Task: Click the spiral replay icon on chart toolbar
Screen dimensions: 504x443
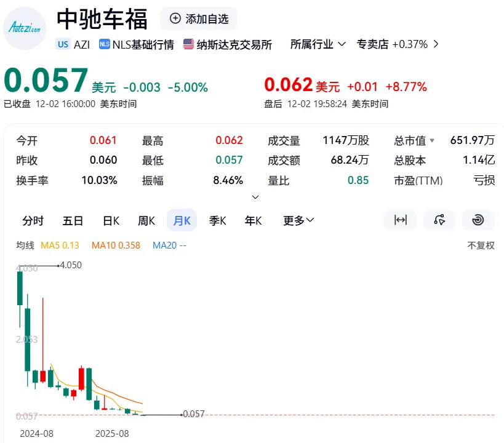Action: [x=478, y=220]
